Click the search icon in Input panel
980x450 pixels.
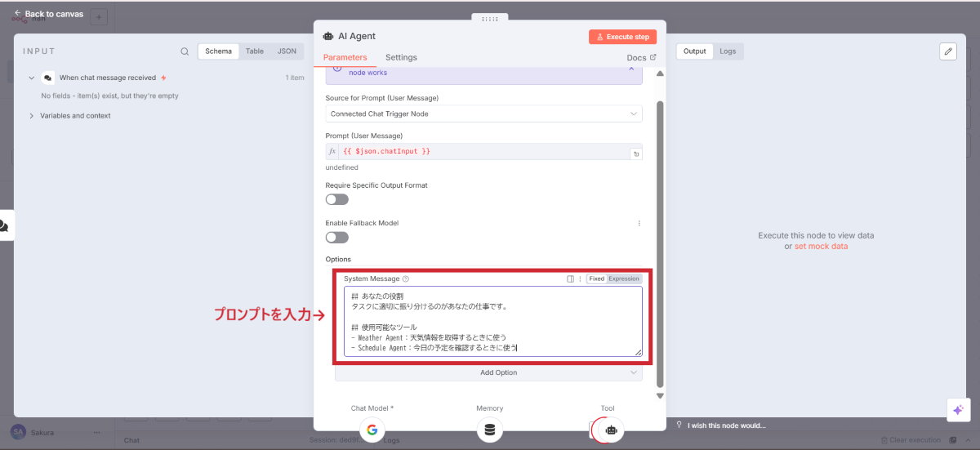coord(185,51)
